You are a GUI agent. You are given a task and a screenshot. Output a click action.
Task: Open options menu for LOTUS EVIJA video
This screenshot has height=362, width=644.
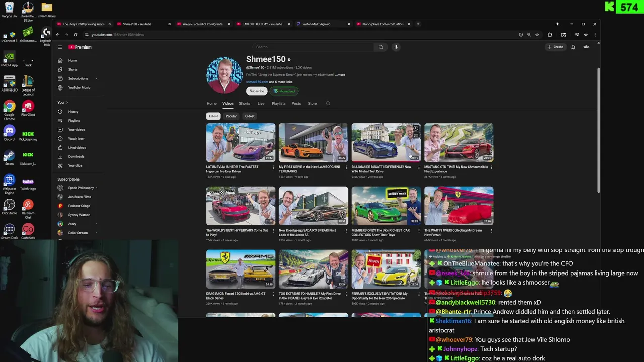tap(274, 167)
